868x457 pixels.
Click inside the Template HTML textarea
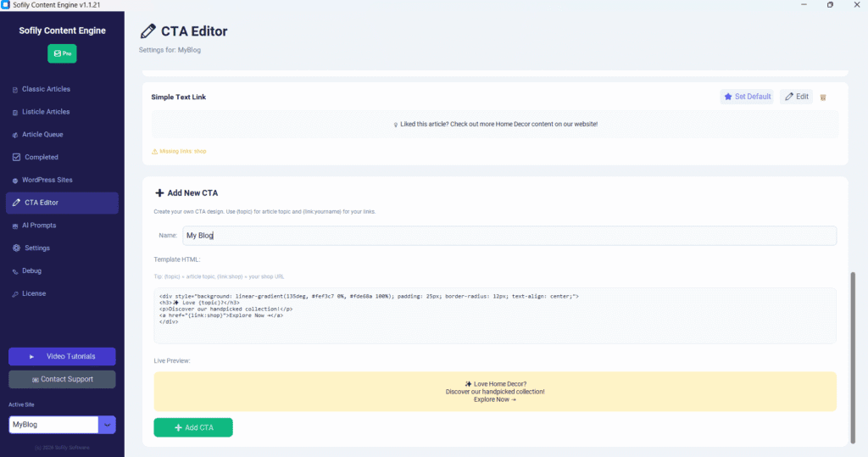495,315
